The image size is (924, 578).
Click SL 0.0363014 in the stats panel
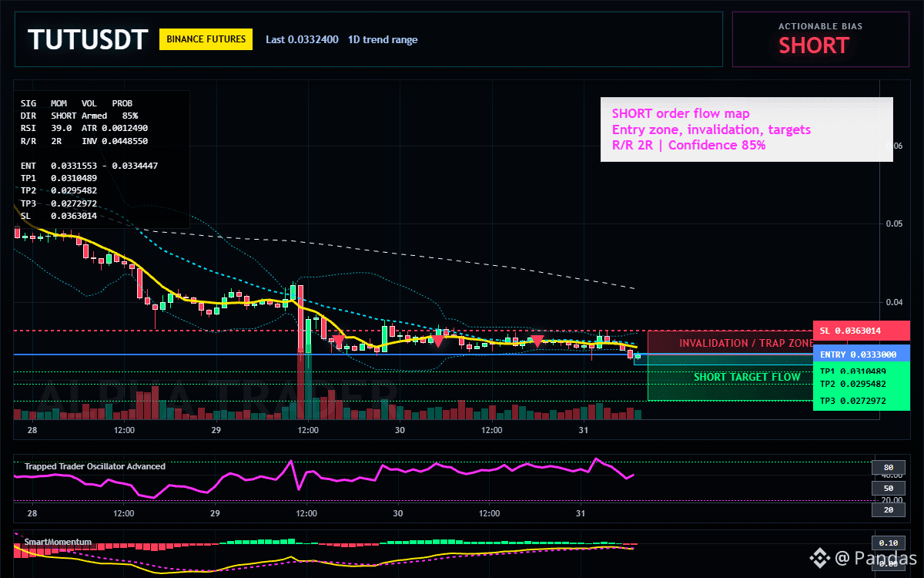[x=59, y=216]
